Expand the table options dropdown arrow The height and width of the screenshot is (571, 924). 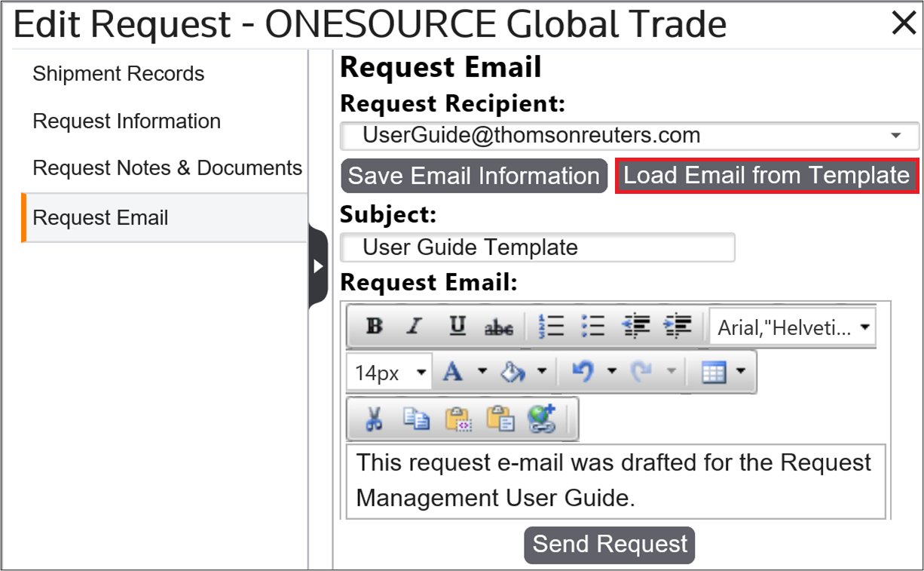pyautogui.click(x=740, y=372)
